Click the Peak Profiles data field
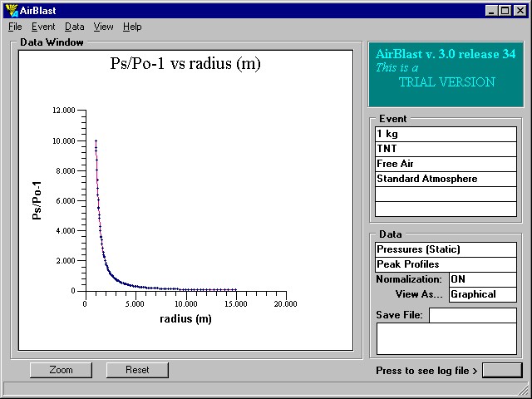532x399 pixels. pos(446,264)
